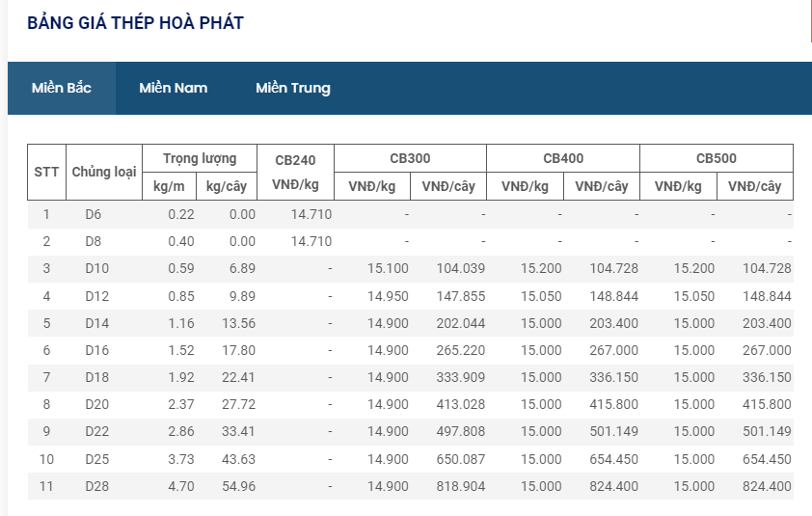Click the STT column header
The image size is (812, 516).
click(x=46, y=172)
